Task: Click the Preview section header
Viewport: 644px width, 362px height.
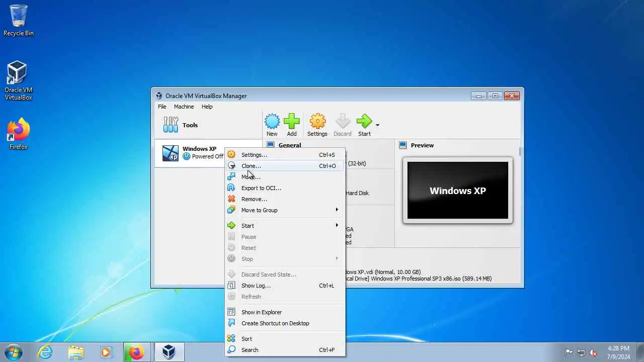Action: (x=422, y=145)
